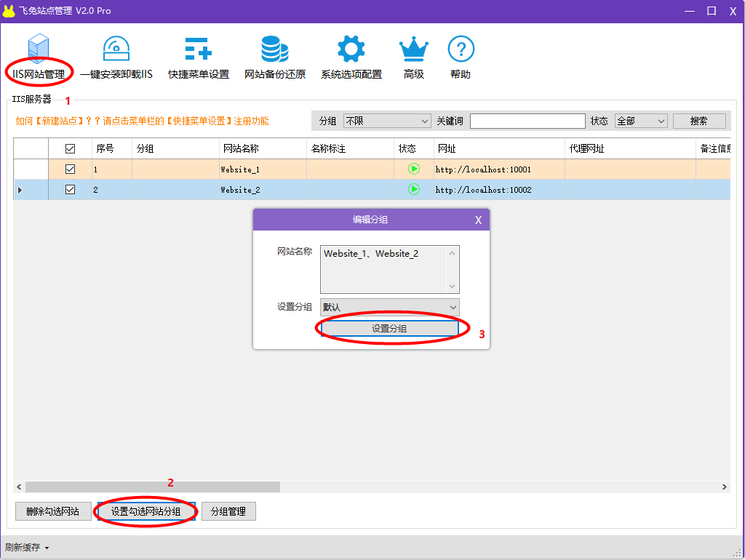Click the 一键安装卸载IIS icon
This screenshot has height=560, width=745.
coord(116,49)
